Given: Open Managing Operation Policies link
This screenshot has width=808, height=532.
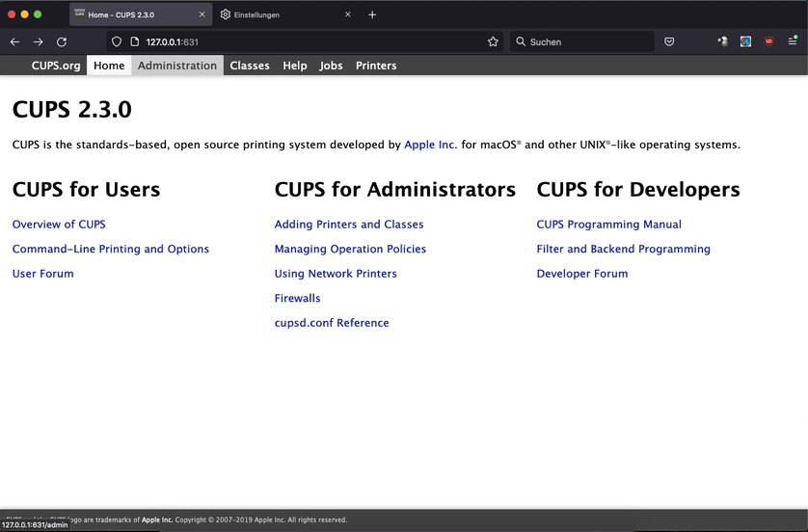Looking at the screenshot, I should [350, 250].
